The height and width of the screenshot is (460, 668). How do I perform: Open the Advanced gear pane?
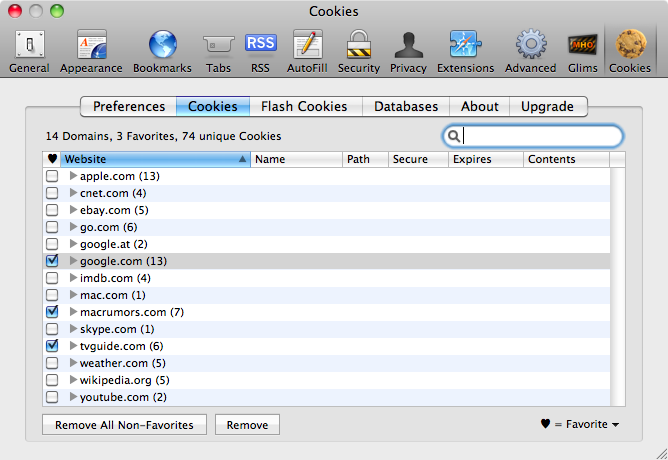coord(530,52)
